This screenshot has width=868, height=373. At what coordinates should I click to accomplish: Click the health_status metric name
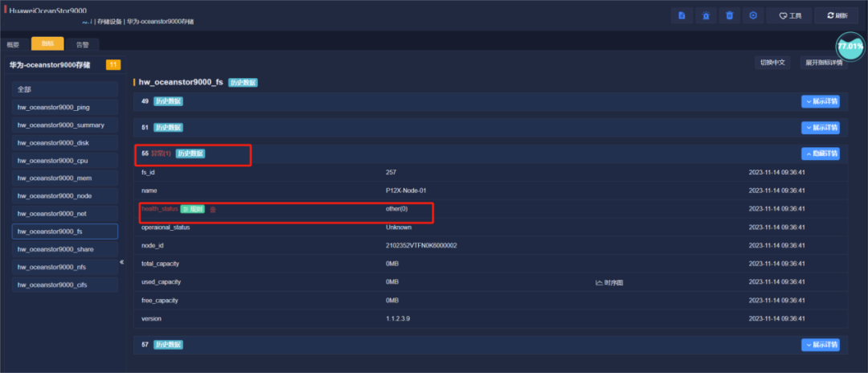pyautogui.click(x=160, y=209)
